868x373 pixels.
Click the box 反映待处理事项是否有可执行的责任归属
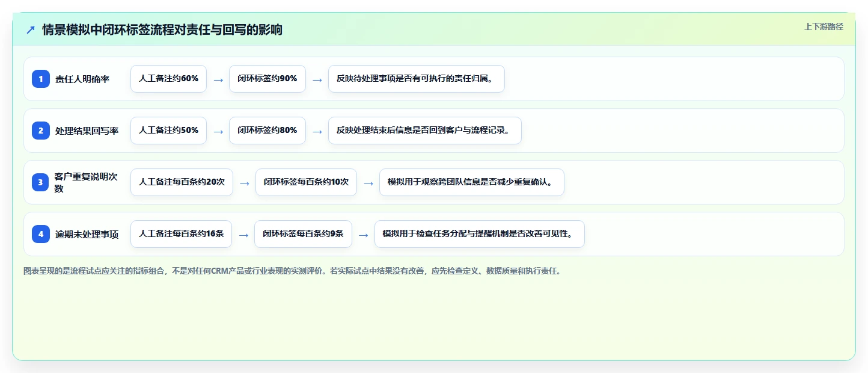tap(416, 79)
